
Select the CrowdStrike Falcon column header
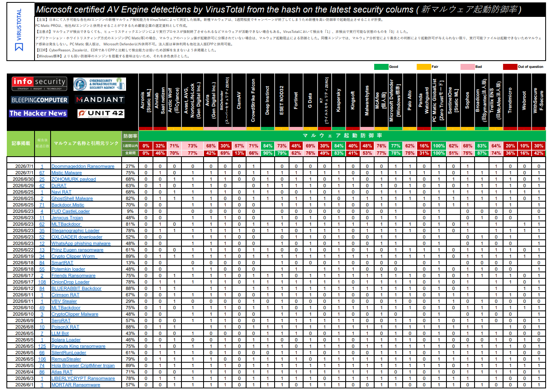coord(253,100)
